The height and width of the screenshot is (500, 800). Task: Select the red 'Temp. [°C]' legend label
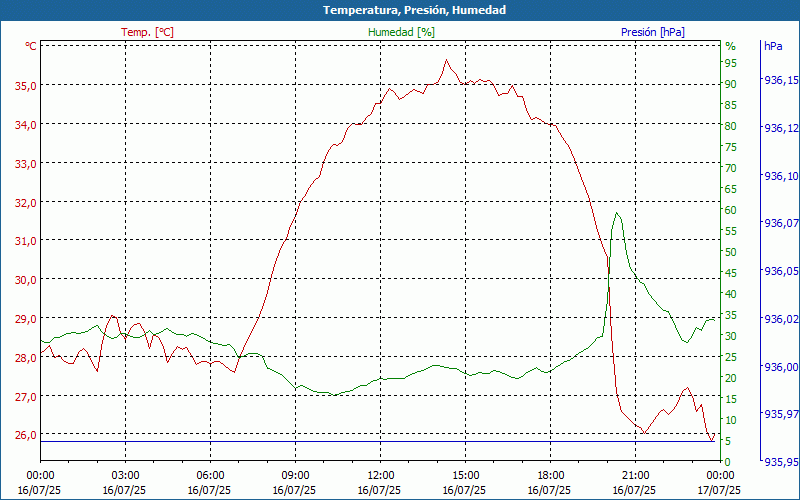pos(147,32)
